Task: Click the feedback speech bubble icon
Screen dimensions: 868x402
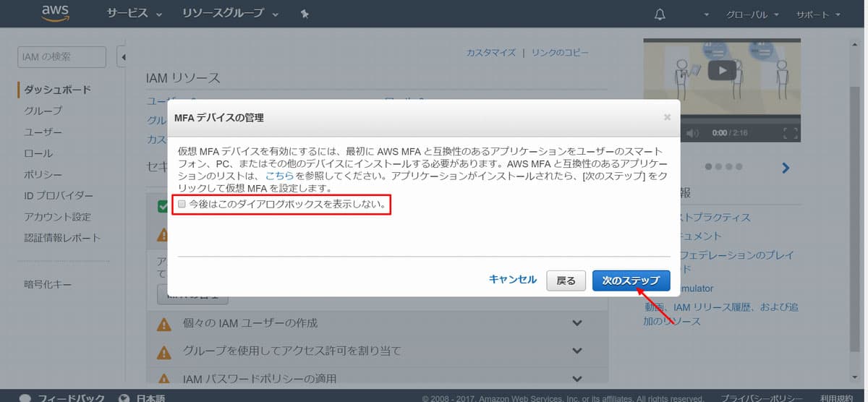Action: coord(25,398)
